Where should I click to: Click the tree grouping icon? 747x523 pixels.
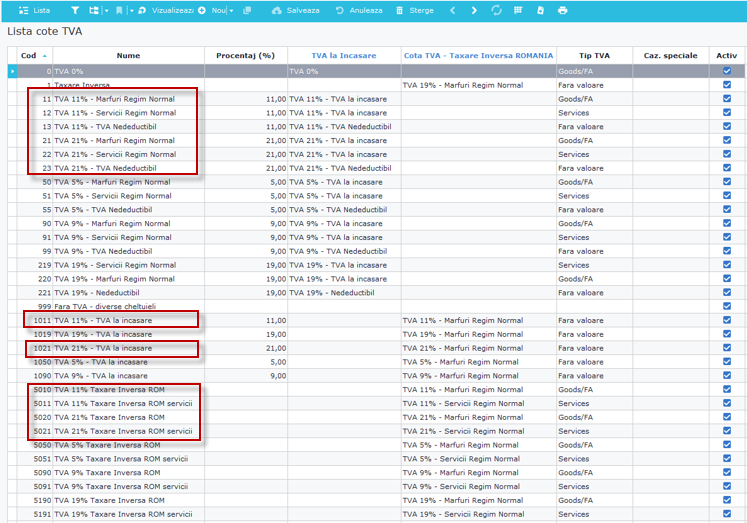pyautogui.click(x=94, y=10)
